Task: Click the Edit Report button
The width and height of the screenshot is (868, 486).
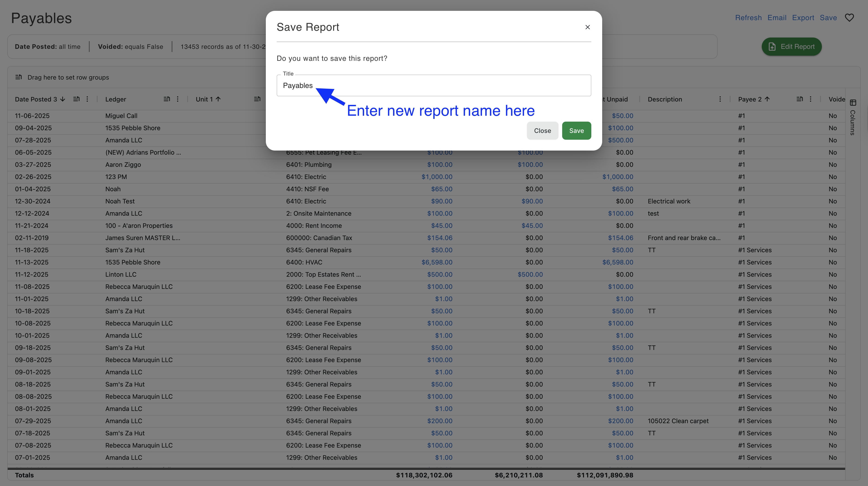Action: pyautogui.click(x=792, y=47)
